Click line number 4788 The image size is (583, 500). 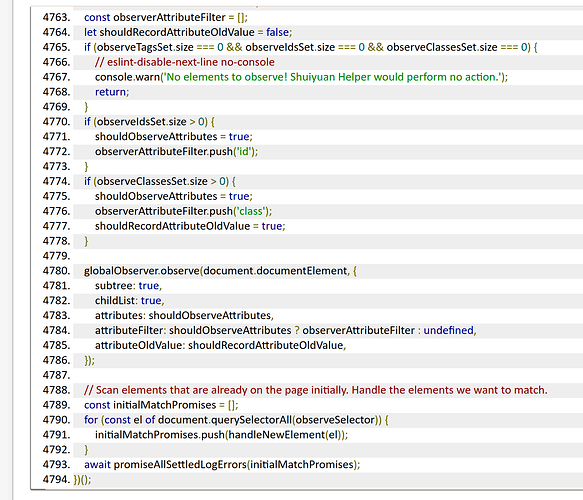56,390
